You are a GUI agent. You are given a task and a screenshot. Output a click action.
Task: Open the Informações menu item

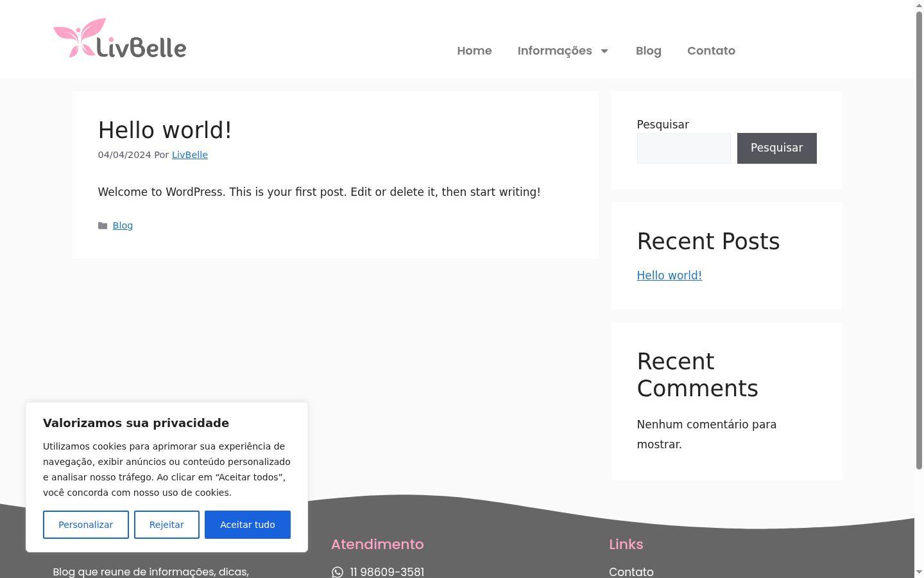pos(554,51)
